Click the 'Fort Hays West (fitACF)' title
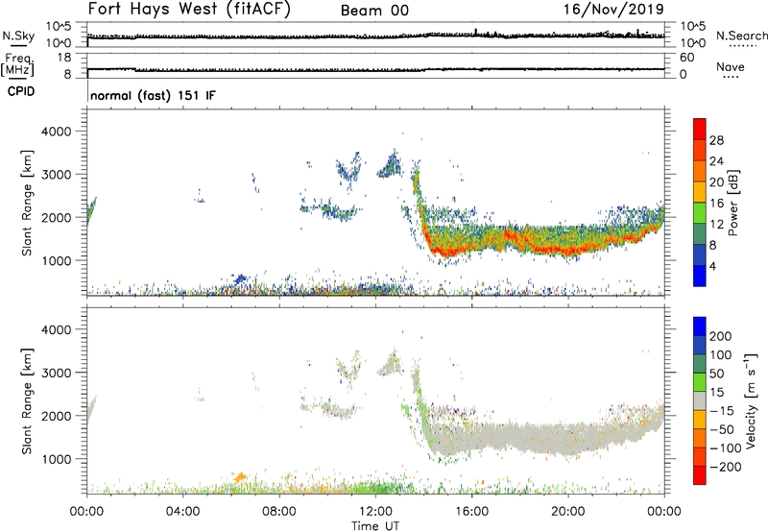 (189, 10)
